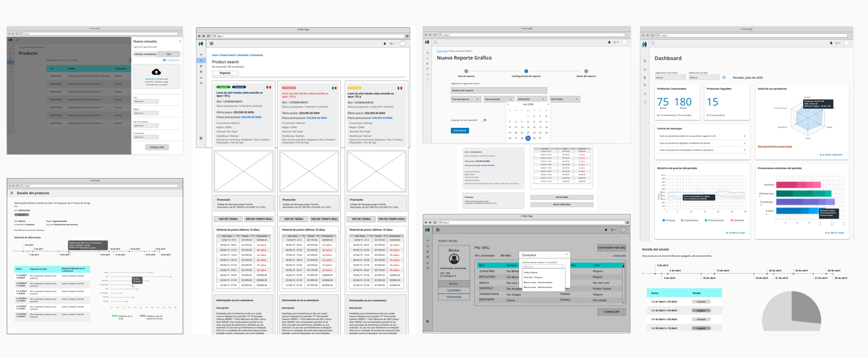This screenshot has width=868, height=358.
Task: Switch to the CSV tab in Nueva consulta
Action: pos(169,54)
